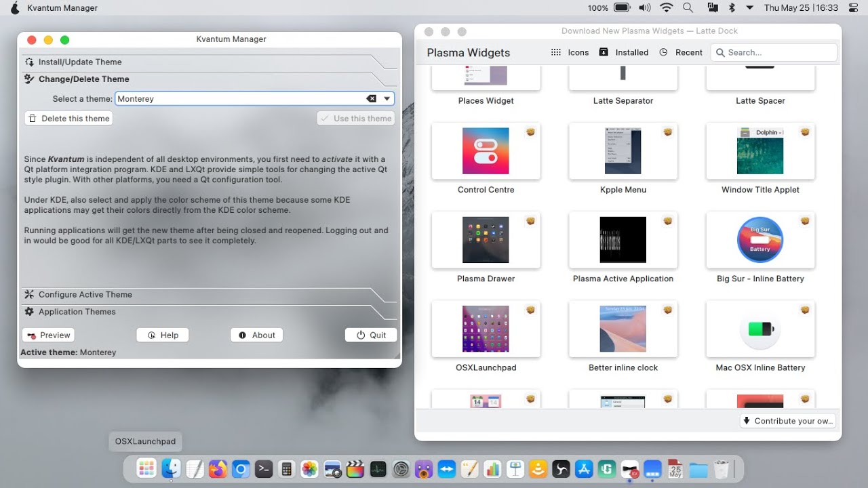This screenshot has height=488, width=868.
Task: Open App Store from the dock
Action: 585,468
